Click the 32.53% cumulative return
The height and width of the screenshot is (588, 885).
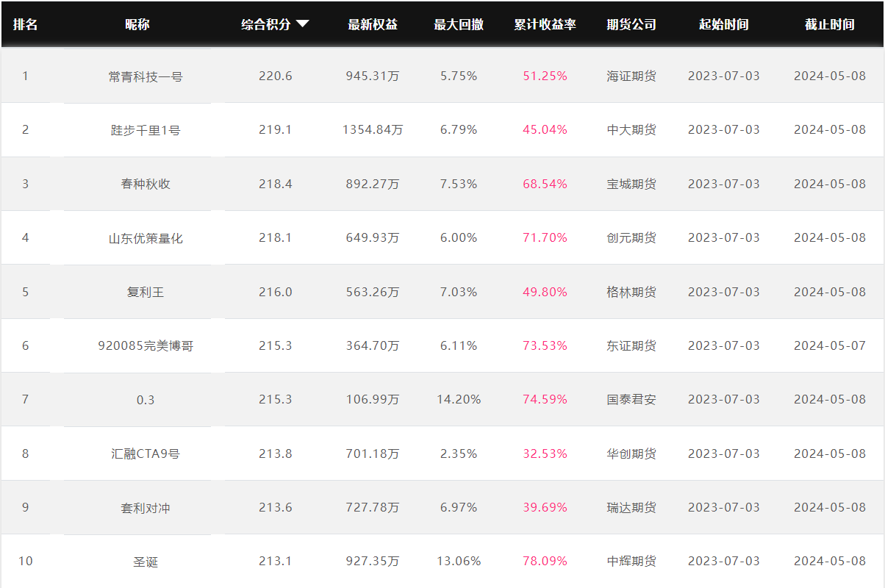click(x=545, y=453)
